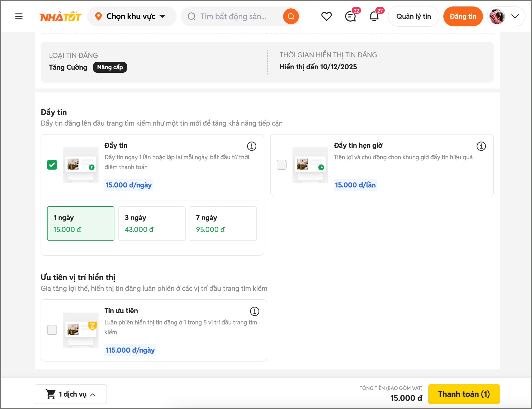Click the Thanh toán (1) button
Screen dimensions: 532x409
click(x=464, y=394)
